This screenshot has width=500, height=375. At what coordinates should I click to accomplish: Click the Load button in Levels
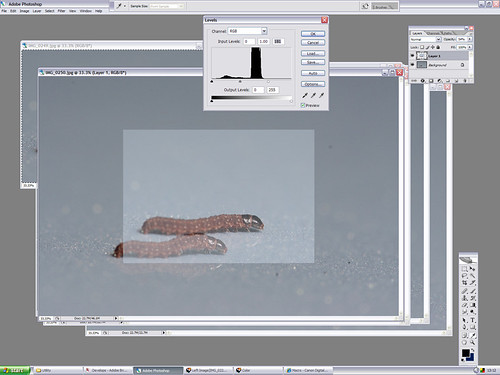(313, 53)
